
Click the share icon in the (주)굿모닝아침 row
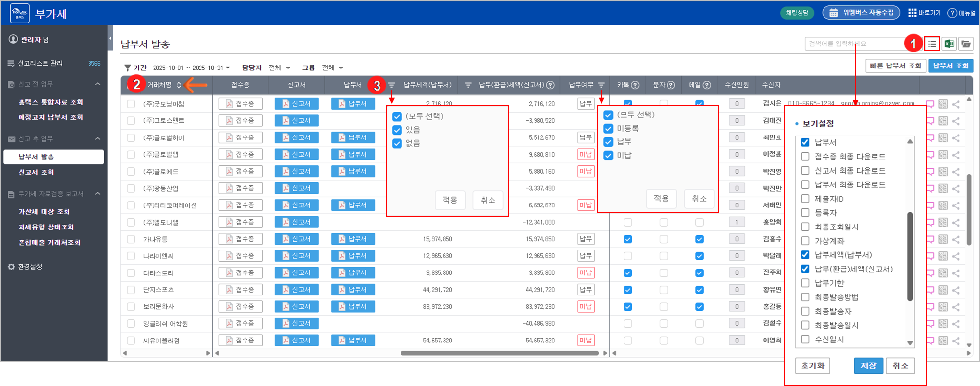[x=956, y=104]
